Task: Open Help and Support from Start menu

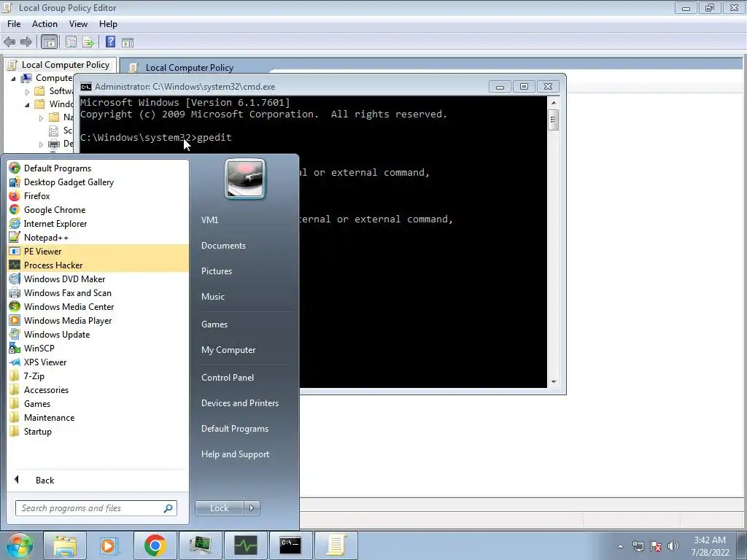Action: (235, 454)
